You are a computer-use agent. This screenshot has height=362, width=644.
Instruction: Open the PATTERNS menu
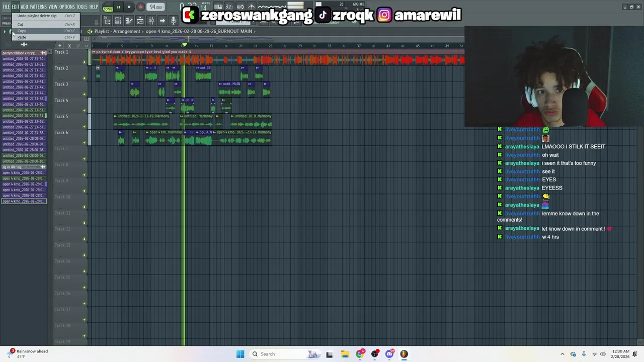(x=38, y=7)
